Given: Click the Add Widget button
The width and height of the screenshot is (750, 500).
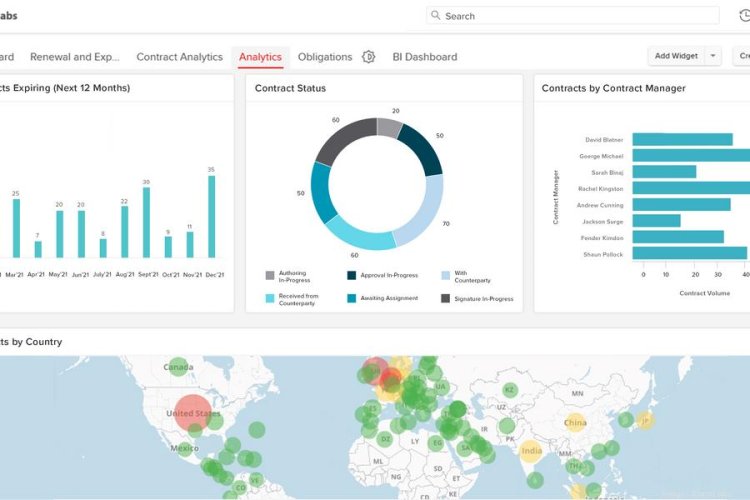Looking at the screenshot, I should 676,56.
